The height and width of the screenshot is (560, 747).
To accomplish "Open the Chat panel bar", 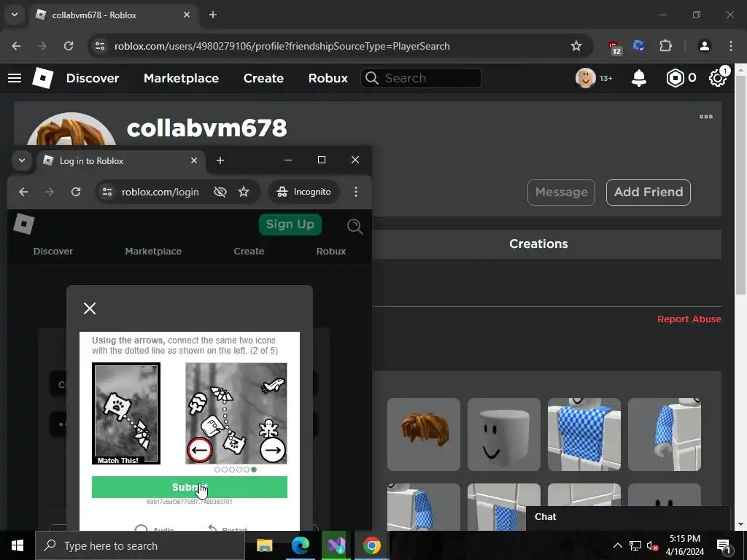I will (x=628, y=517).
